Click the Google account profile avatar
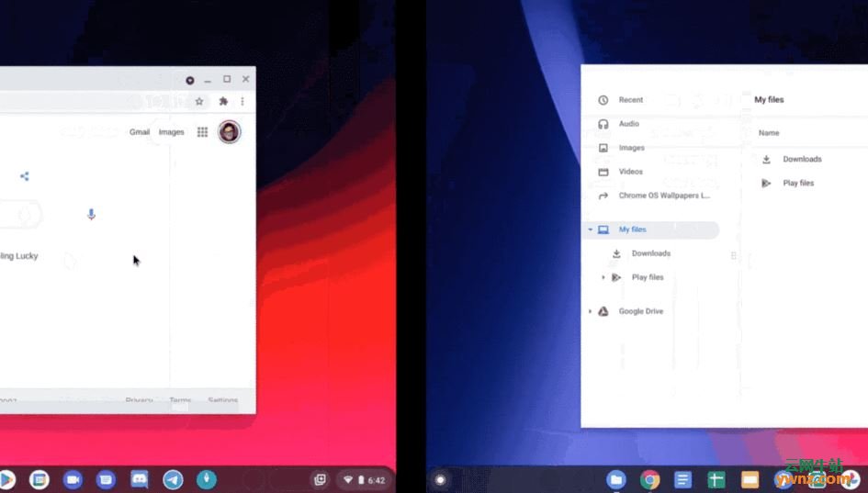The height and width of the screenshot is (493, 868). tap(229, 132)
